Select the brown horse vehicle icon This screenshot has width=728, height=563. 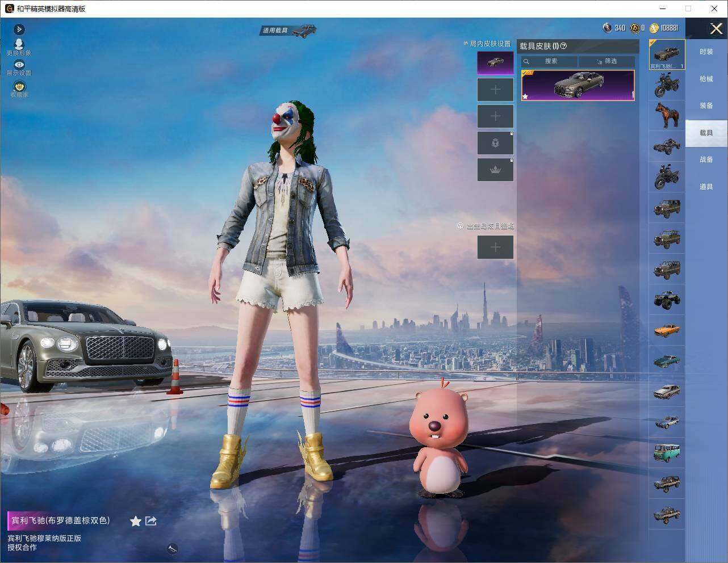667,116
